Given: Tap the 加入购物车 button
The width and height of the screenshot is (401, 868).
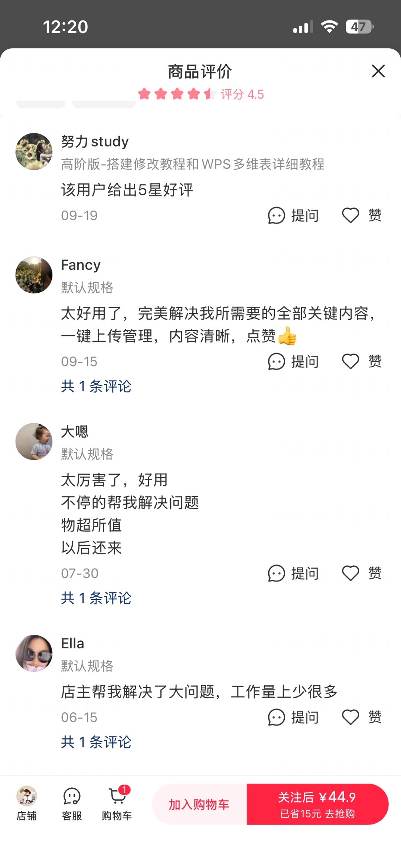Looking at the screenshot, I should coord(199,804).
